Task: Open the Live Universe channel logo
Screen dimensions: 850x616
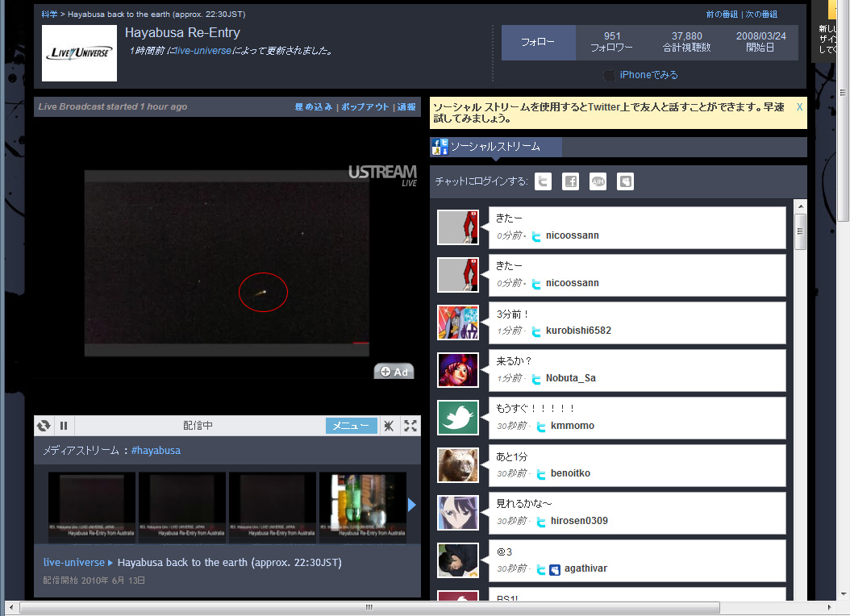Action: click(x=79, y=53)
